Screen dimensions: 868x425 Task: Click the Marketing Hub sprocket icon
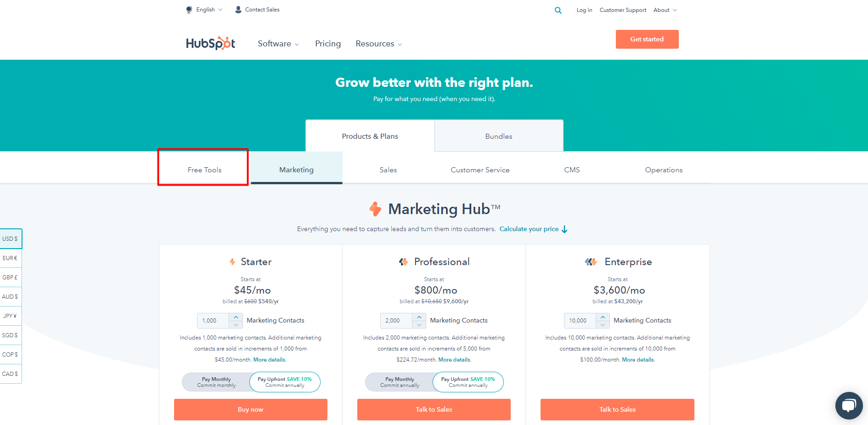click(375, 209)
